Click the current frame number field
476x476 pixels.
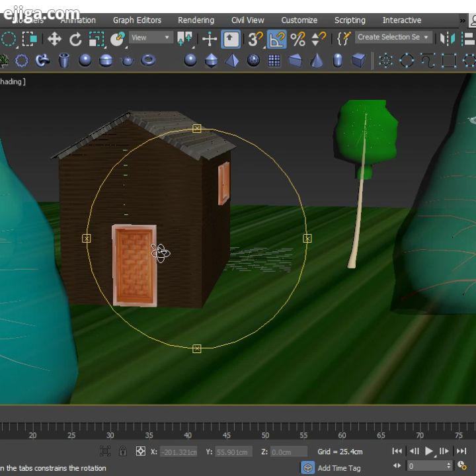coord(426,466)
